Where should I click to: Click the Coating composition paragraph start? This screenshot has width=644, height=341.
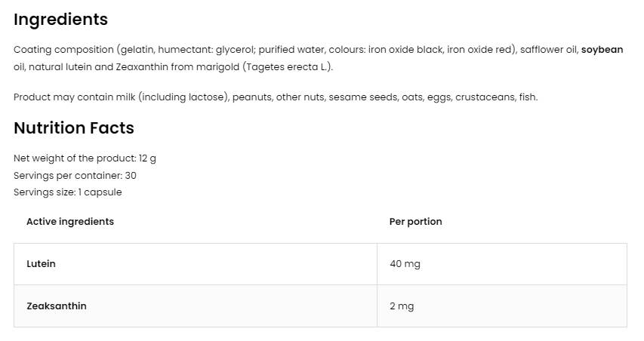pyautogui.click(x=63, y=50)
